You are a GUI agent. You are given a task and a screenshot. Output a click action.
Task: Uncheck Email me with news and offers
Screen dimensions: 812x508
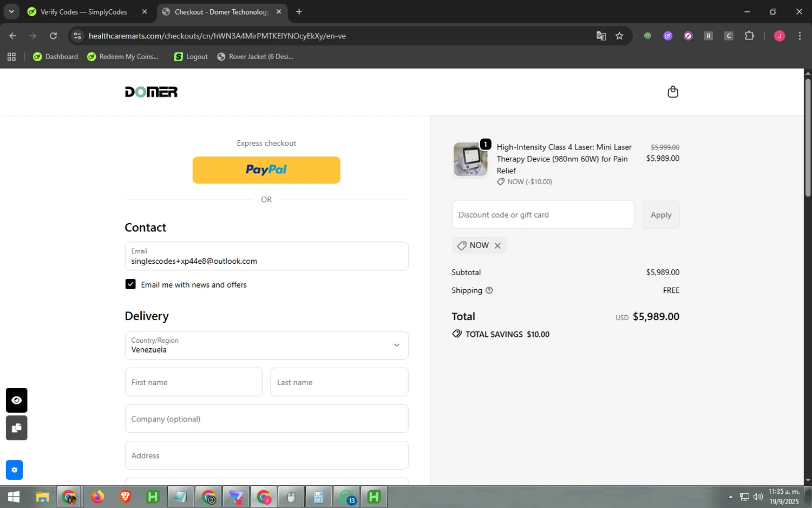point(130,284)
